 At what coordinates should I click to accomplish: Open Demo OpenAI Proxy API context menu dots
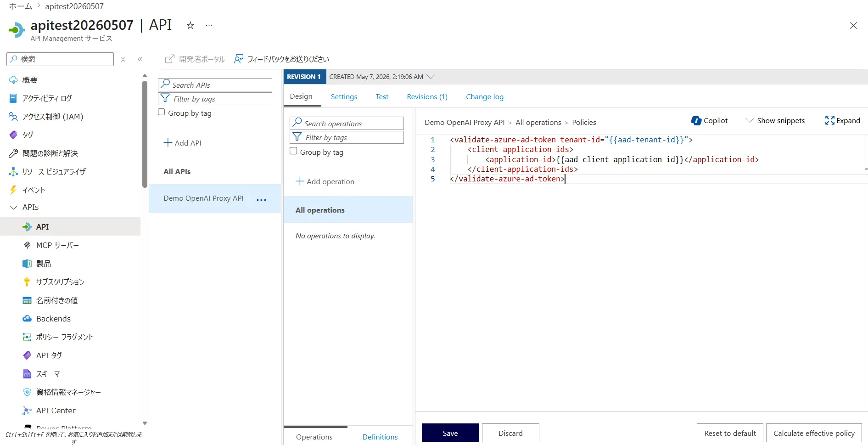click(261, 200)
